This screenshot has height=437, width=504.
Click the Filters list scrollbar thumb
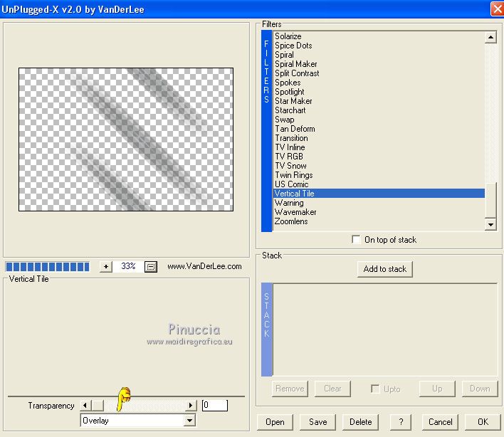coord(490,200)
